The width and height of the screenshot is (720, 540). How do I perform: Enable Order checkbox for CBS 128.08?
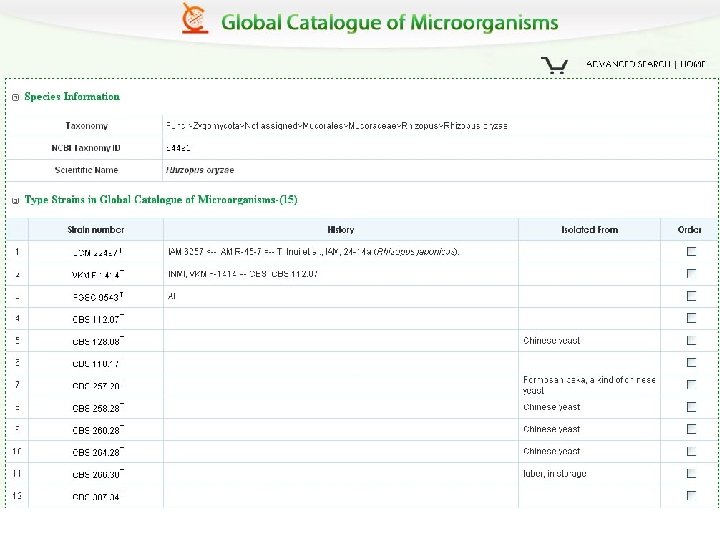(x=691, y=340)
